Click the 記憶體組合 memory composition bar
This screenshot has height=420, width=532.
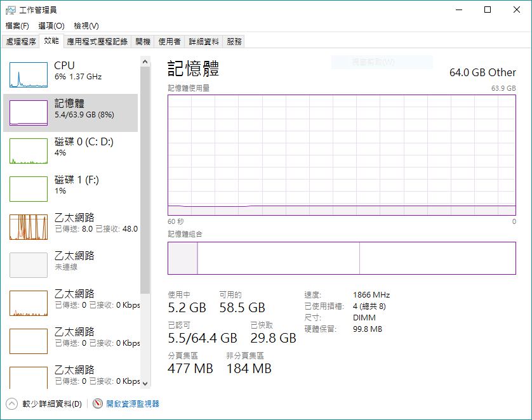pos(342,258)
